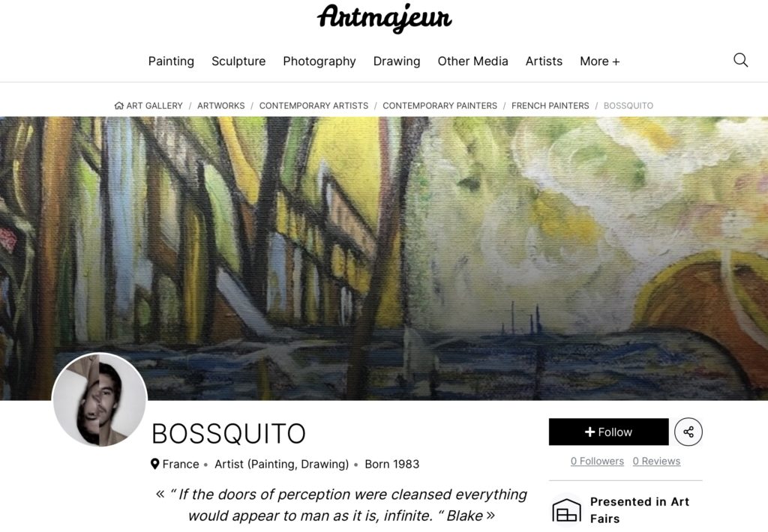Select Drawing in the navigation bar

[x=397, y=61]
